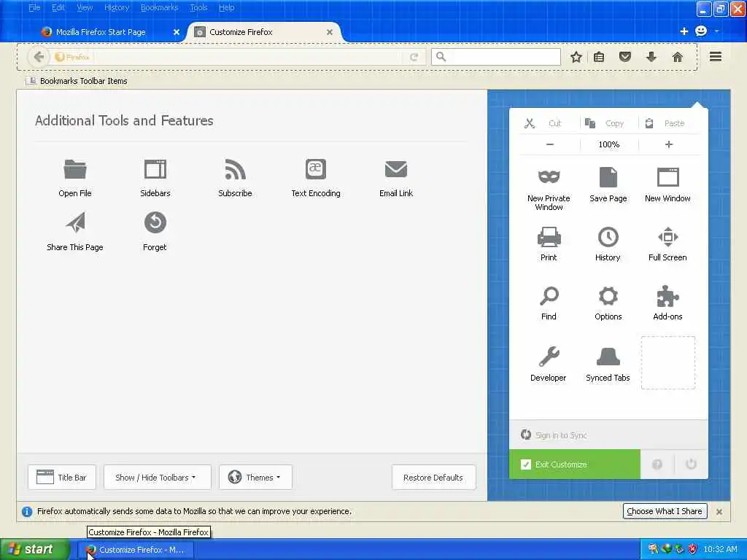This screenshot has height=560, width=747.
Task: Click the Open File icon
Action: 75,169
